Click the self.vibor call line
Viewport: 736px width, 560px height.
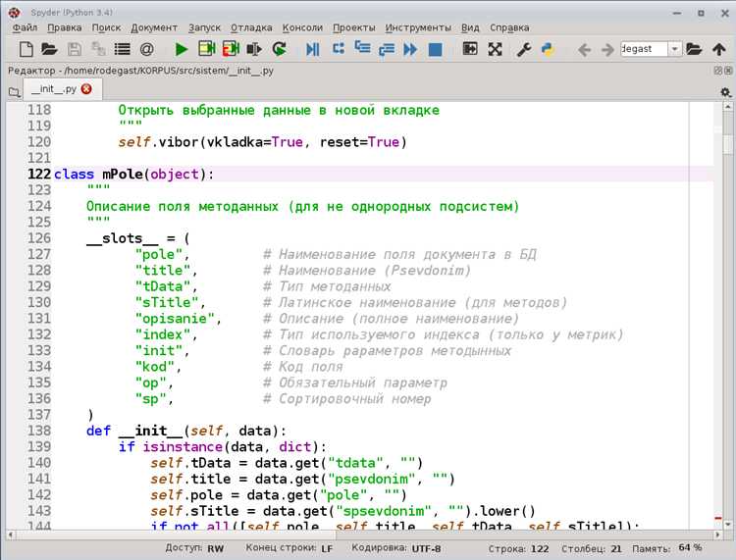click(262, 142)
